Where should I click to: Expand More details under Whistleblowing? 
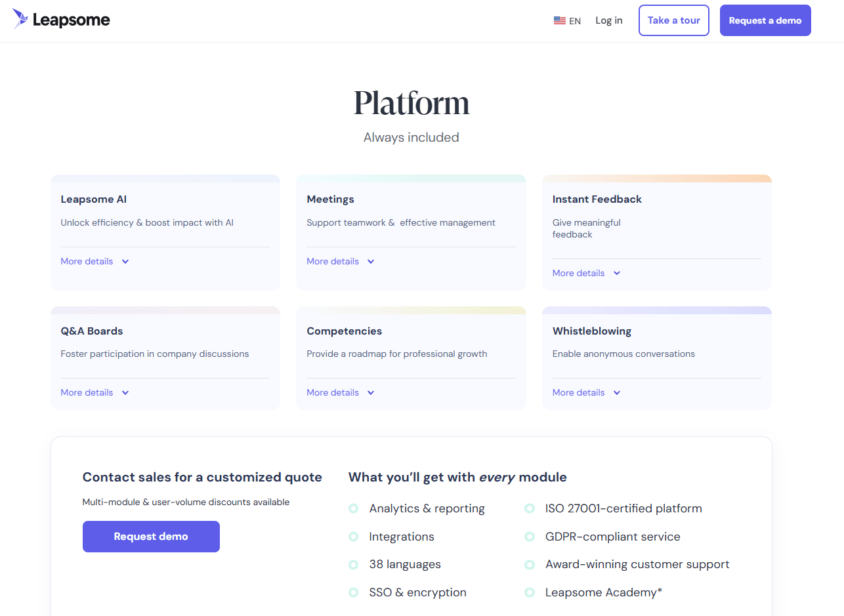(587, 392)
